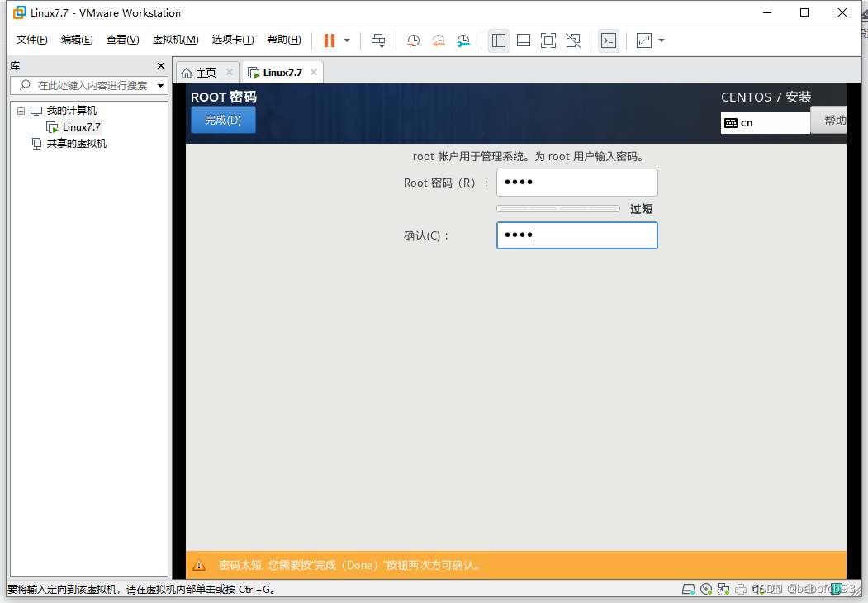Close the Linux7.7 tab

tap(314, 72)
